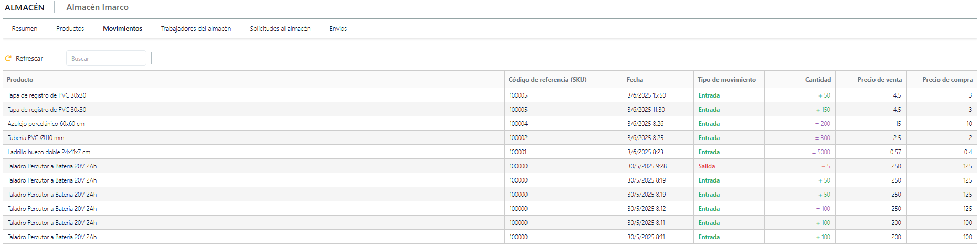Image resolution: width=980 pixels, height=246 pixels.
Task: Select the Azulejo porcelánico 60x60 cm row
Action: (x=46, y=124)
